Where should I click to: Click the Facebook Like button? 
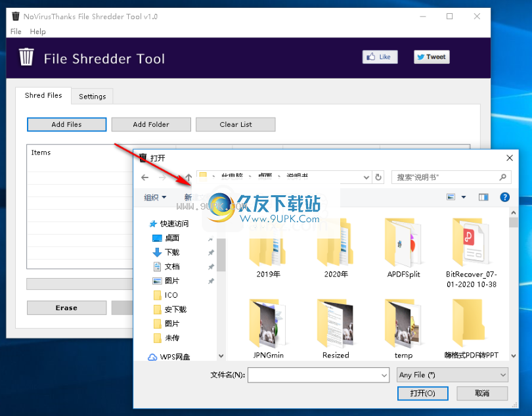point(380,57)
